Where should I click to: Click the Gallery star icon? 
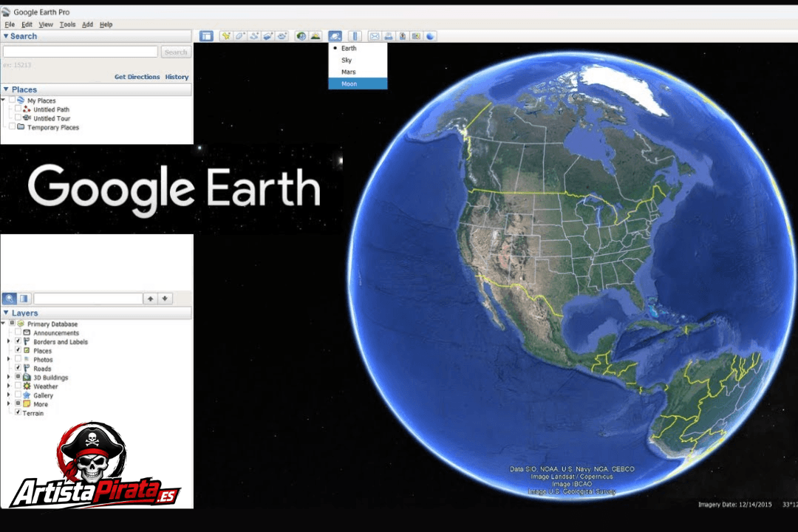[27, 395]
